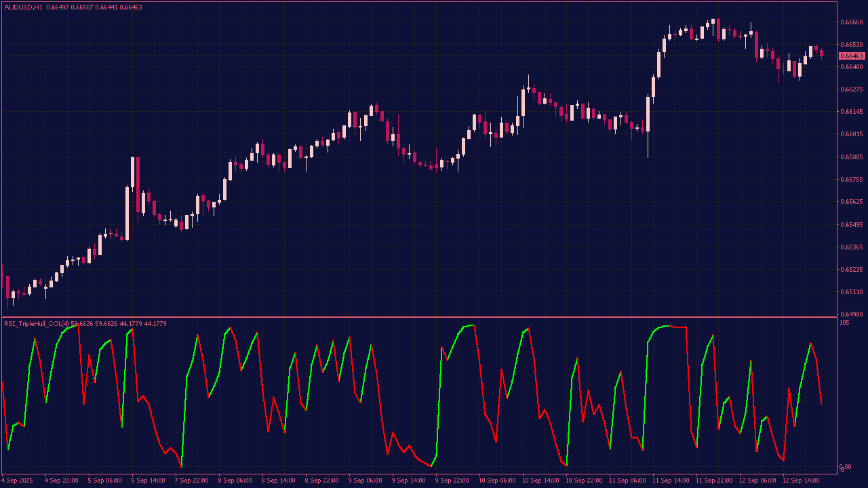868x488 pixels.
Task: Click the 11 Sep 14:00 time label
Action: click(671, 481)
